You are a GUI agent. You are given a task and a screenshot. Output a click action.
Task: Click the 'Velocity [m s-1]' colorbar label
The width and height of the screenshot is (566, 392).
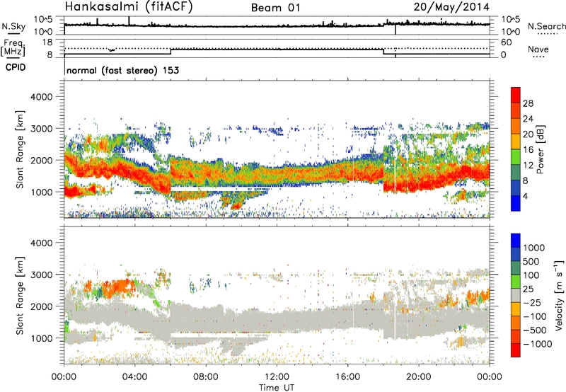pos(559,295)
